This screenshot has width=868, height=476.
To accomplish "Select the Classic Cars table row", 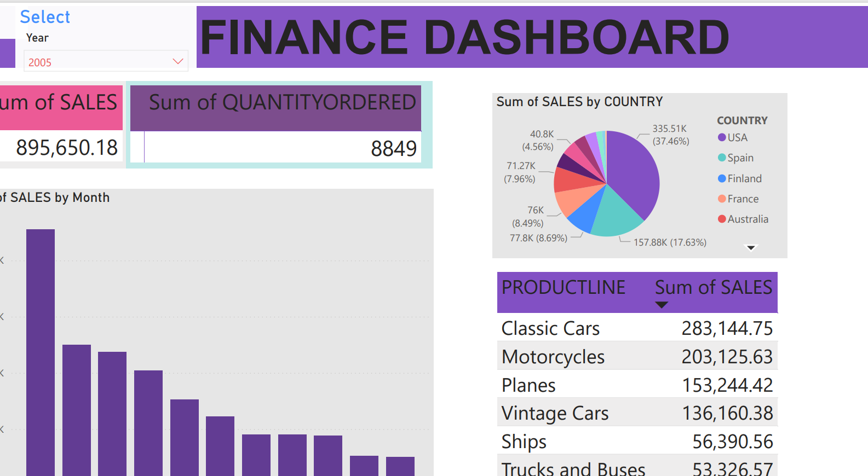I will pos(550,328).
